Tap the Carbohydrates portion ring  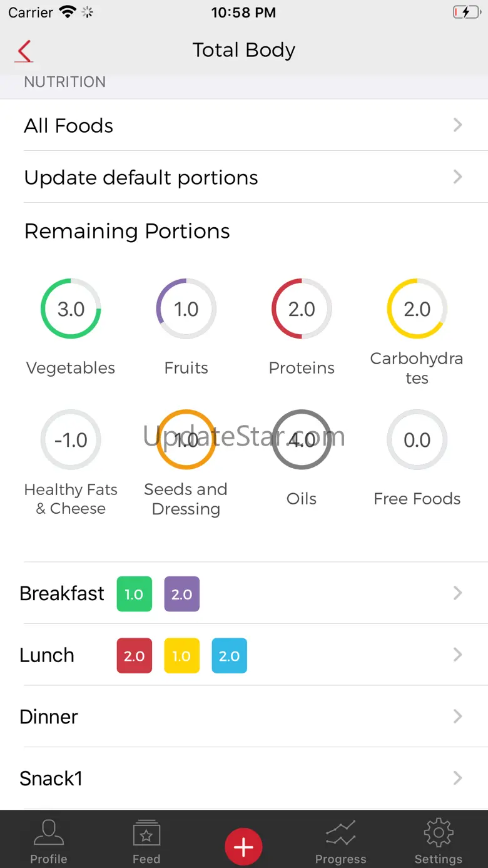(x=417, y=309)
